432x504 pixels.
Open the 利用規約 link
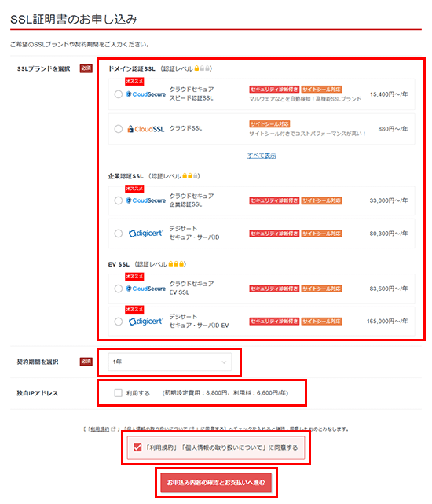pyautogui.click(x=100, y=429)
